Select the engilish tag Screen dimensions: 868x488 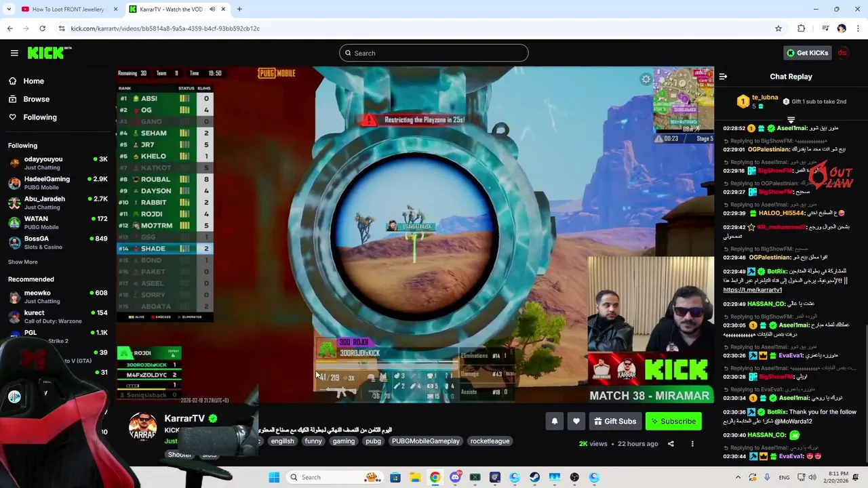point(282,441)
